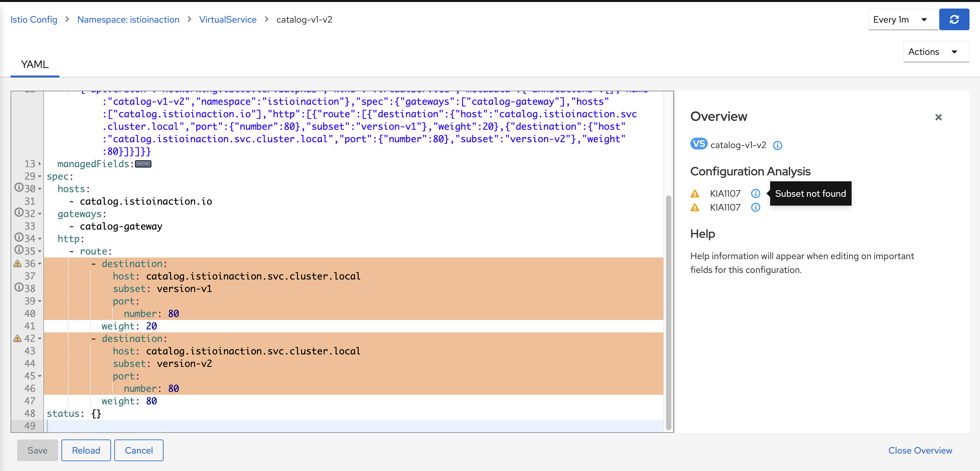
Task: Open the Actions dropdown menu
Action: (935, 52)
